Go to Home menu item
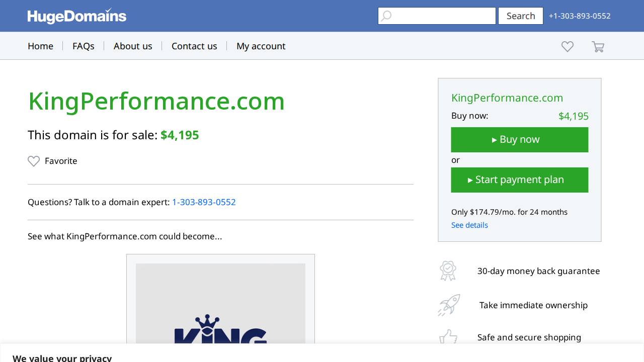 (40, 46)
